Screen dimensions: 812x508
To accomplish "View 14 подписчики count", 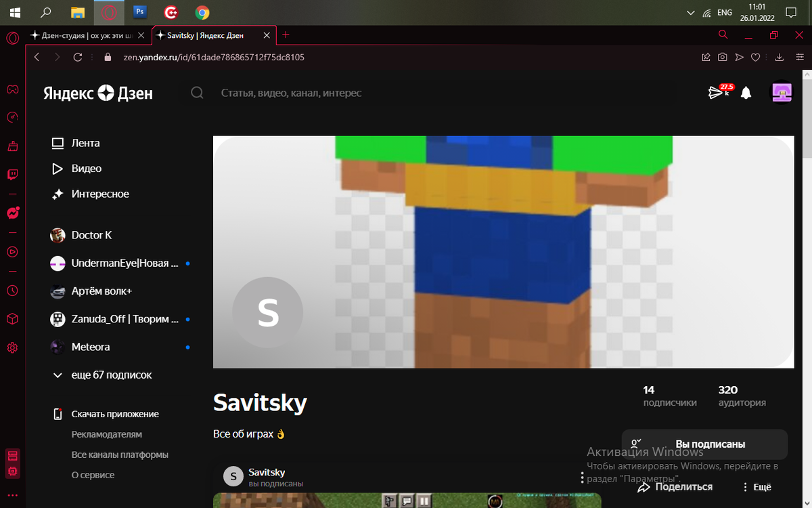I will 669,396.
